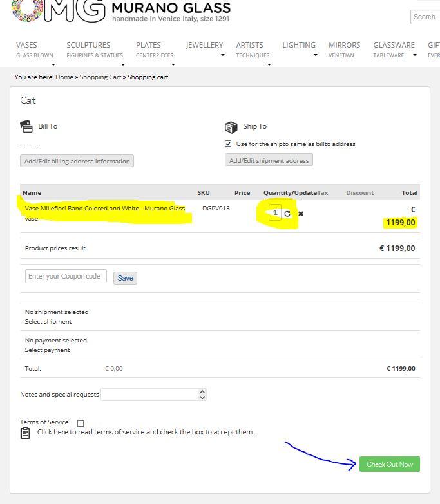Click the terms of service clipboard icon
Viewport: 440px width, 504px height.
(x=25, y=433)
